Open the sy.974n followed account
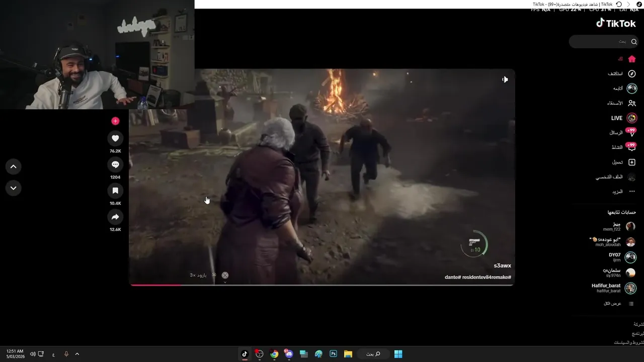 pos(619,273)
